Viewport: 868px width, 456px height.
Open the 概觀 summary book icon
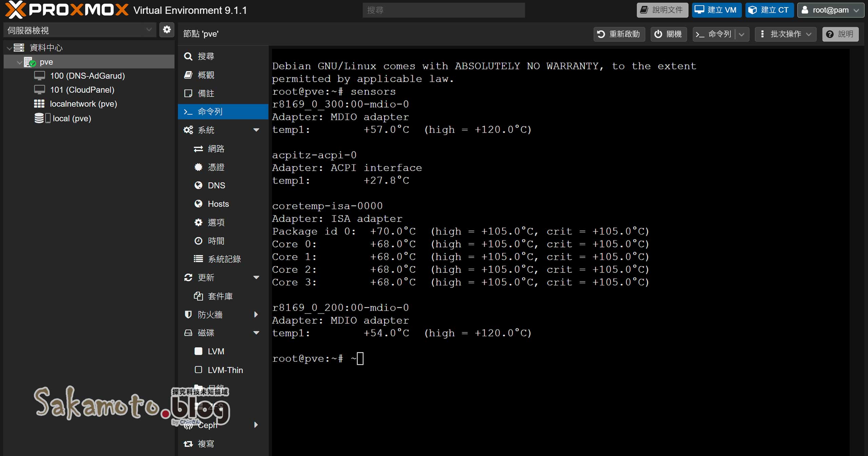click(189, 75)
